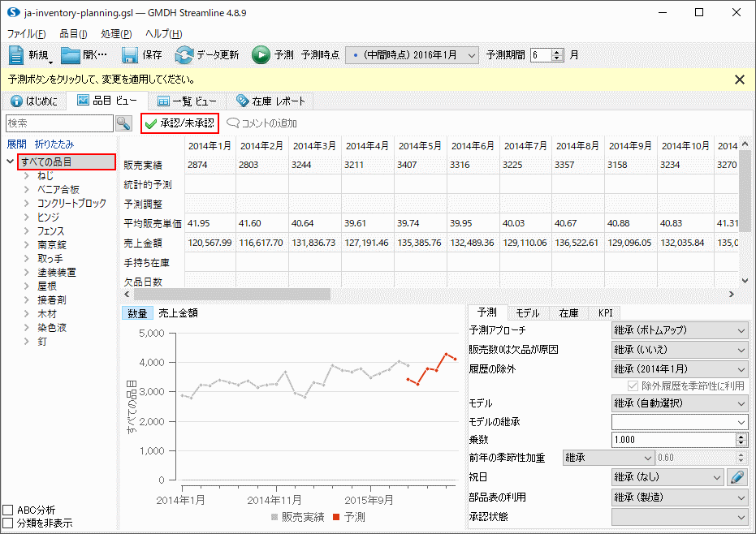Image resolution: width=756 pixels, height=534 pixels.
Task: Click the Open (開く) folder icon
Action: [x=71, y=55]
